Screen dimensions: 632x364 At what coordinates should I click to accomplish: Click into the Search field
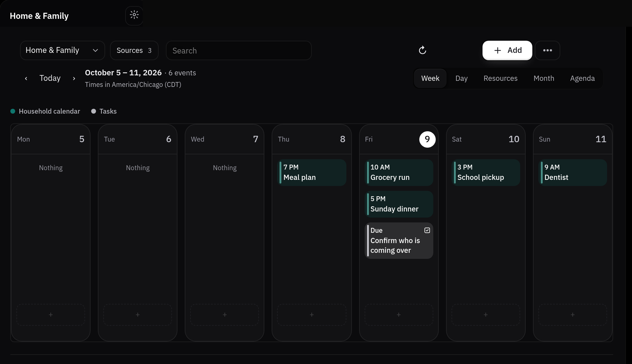[x=239, y=50]
